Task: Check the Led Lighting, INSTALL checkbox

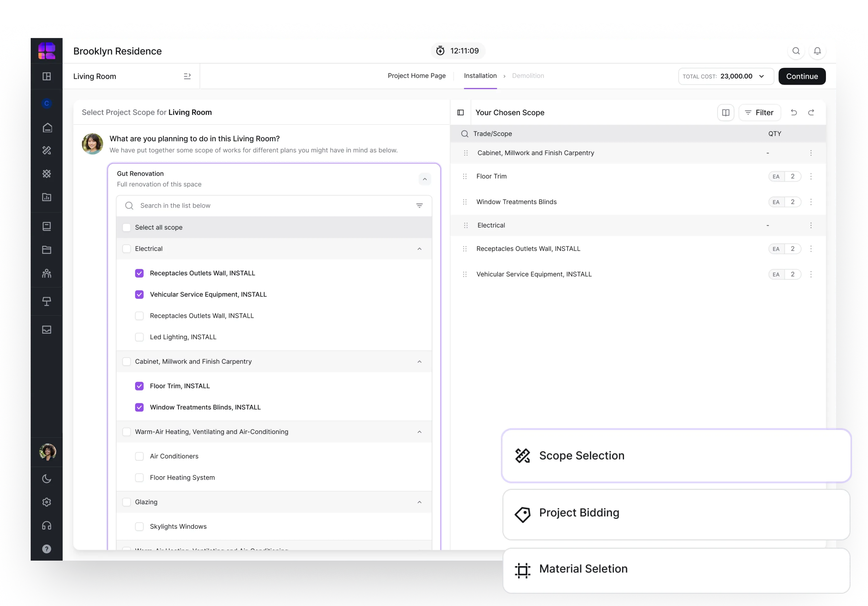Action: click(x=139, y=337)
